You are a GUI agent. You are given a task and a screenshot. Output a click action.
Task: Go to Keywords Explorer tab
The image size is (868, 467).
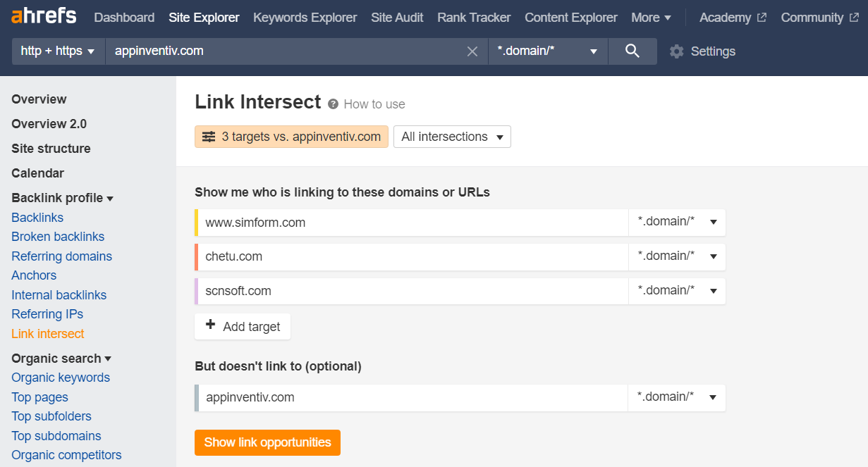tap(305, 18)
